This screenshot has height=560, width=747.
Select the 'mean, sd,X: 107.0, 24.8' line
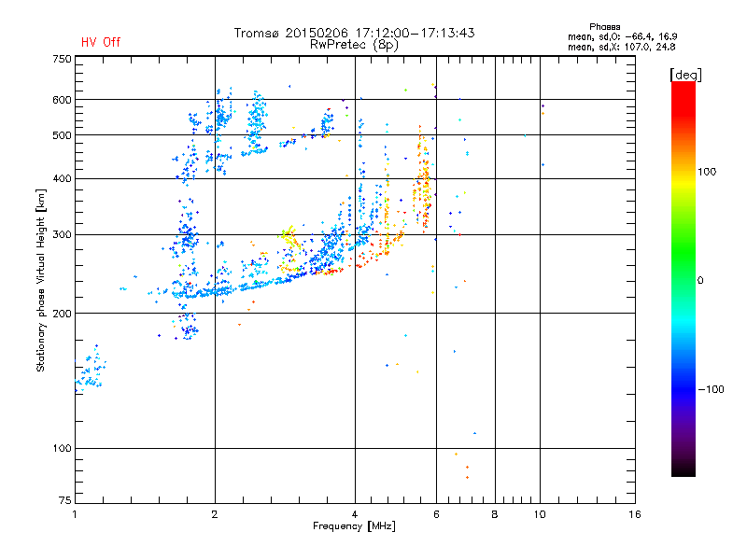[x=621, y=47]
